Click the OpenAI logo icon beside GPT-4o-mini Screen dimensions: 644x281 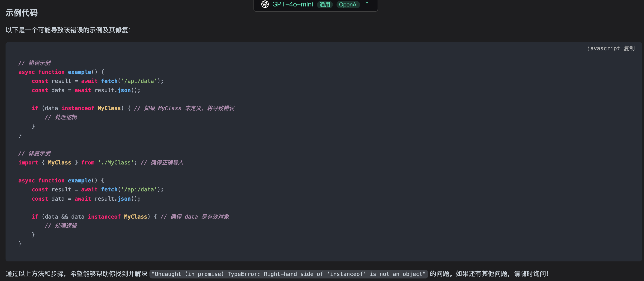point(265,4)
